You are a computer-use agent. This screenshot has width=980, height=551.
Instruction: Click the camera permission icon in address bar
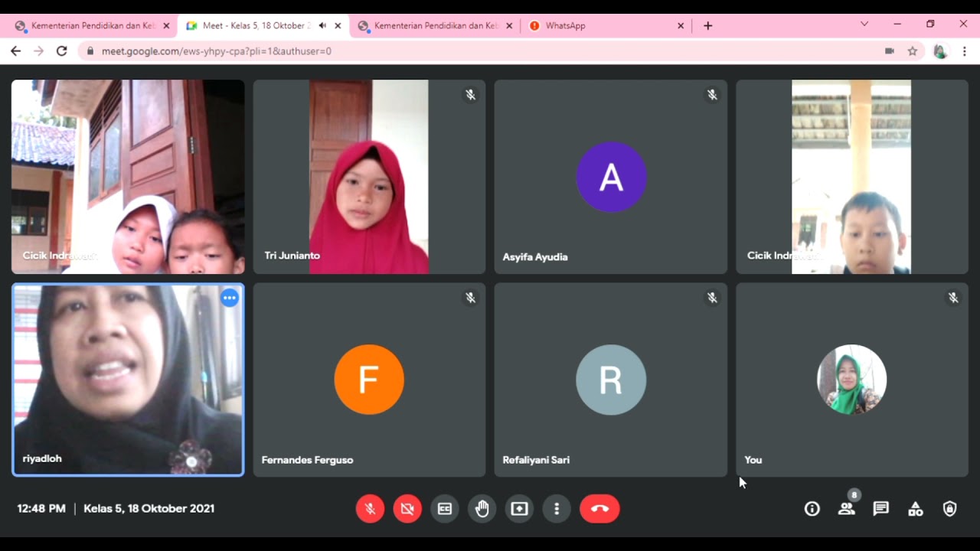pyautogui.click(x=890, y=51)
